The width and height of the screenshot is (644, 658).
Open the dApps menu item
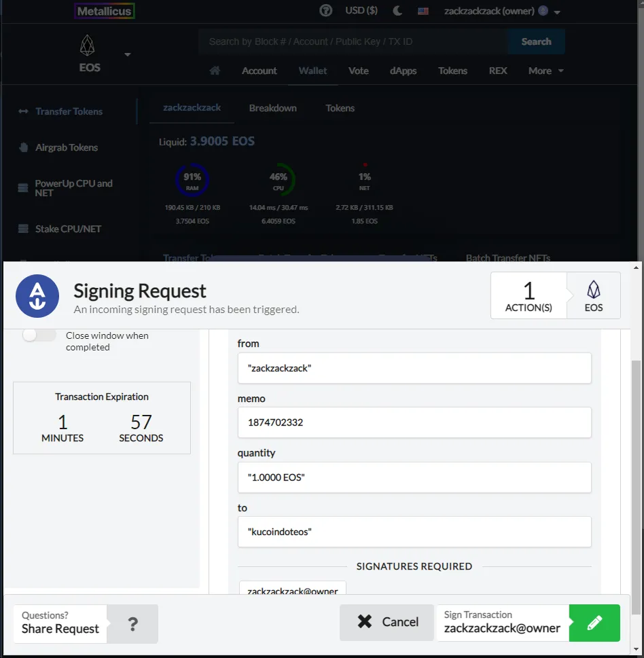(403, 71)
